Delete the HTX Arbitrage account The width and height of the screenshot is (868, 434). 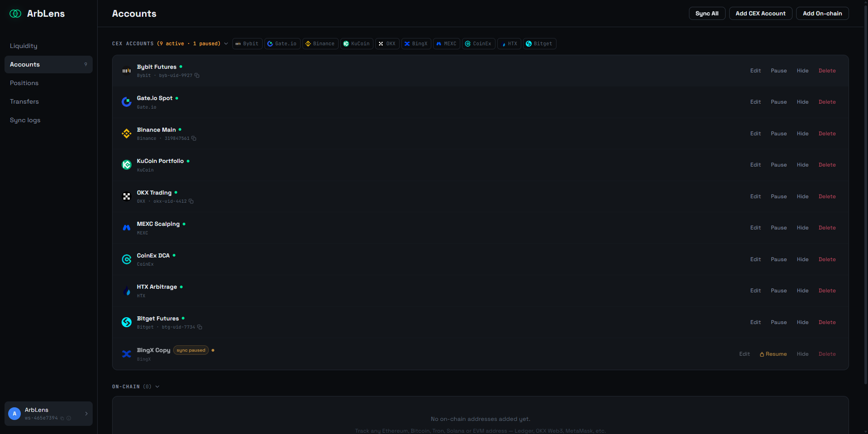827,291
